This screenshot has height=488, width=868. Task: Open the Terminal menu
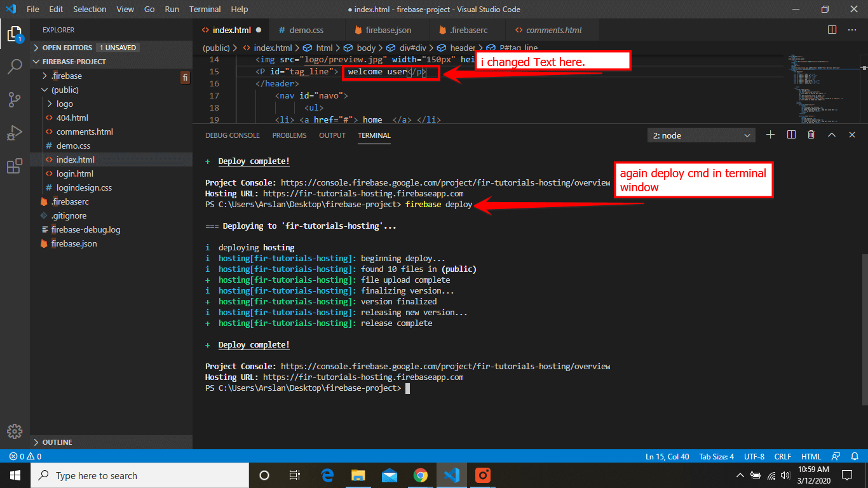(x=205, y=9)
